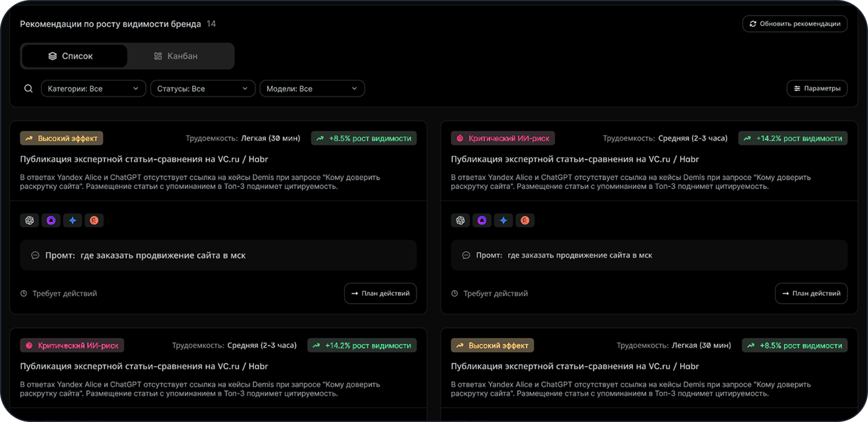Expand the Модели: Все filter
The image size is (868, 422).
point(312,89)
